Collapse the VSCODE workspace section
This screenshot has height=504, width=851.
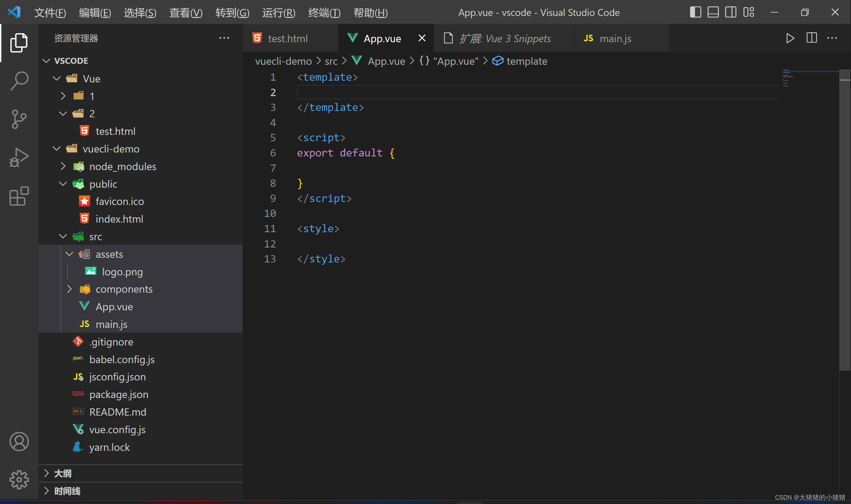coord(46,61)
